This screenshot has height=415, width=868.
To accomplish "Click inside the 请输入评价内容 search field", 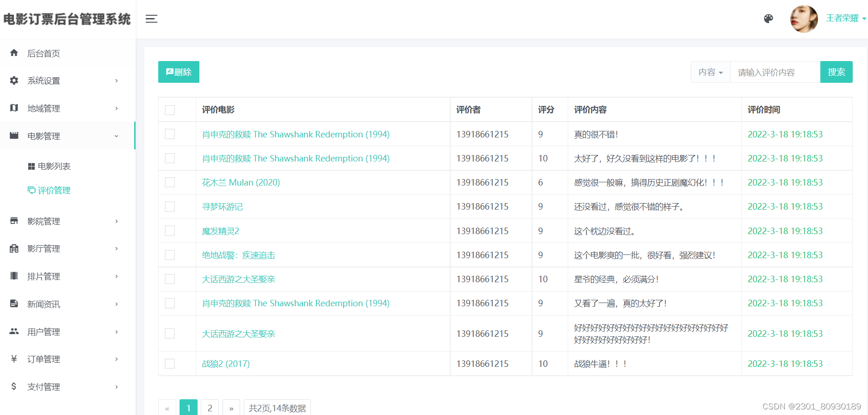I will click(x=775, y=72).
